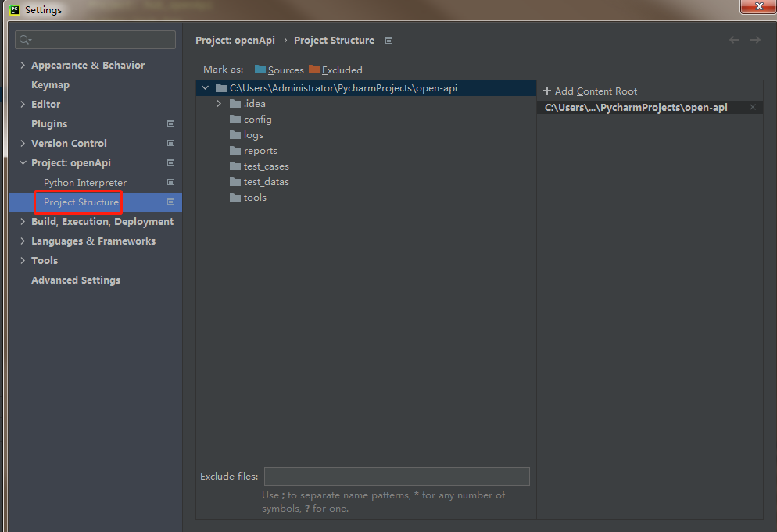Click the Exclude files input field

click(x=397, y=476)
